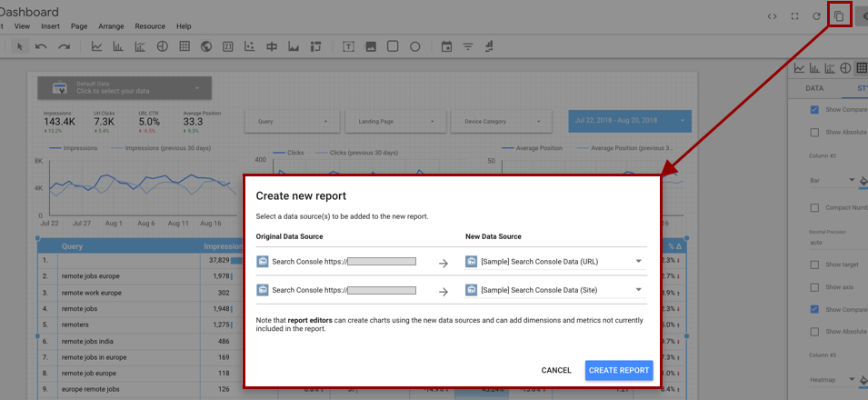The width and height of the screenshot is (868, 400).
Task: Open the Device Category filter dropdown
Action: pos(502,121)
